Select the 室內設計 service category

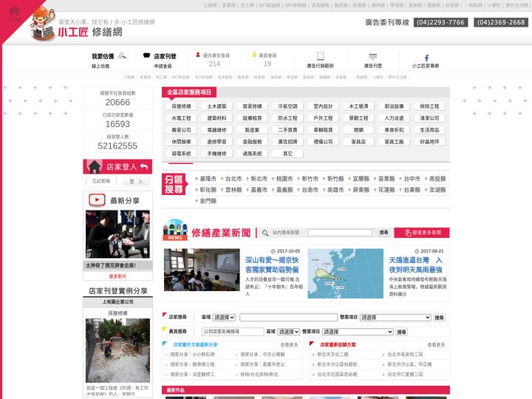coord(323,106)
